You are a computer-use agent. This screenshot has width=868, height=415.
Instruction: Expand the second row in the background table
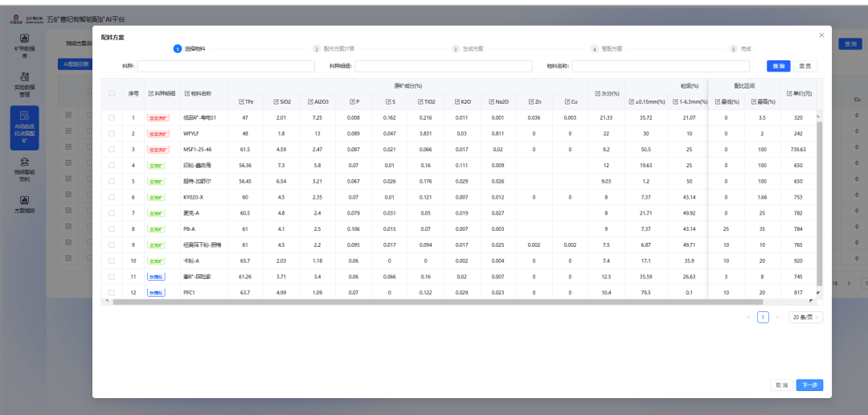coord(68,131)
